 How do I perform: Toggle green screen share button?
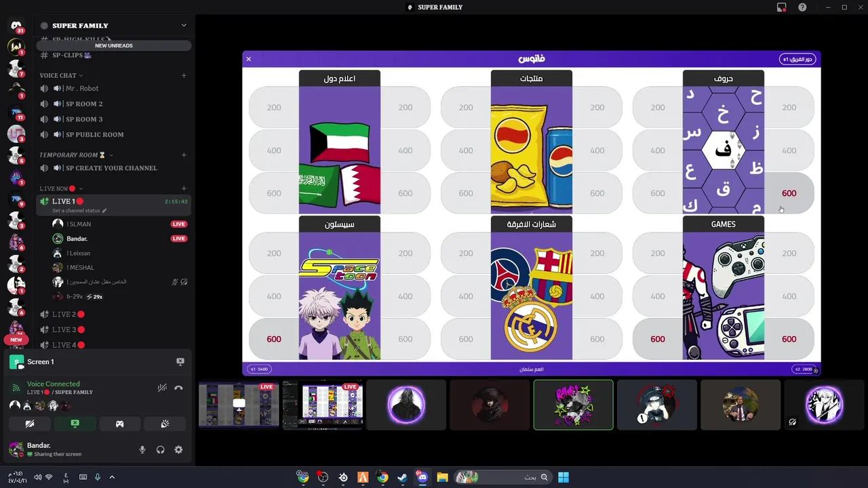[x=75, y=424]
